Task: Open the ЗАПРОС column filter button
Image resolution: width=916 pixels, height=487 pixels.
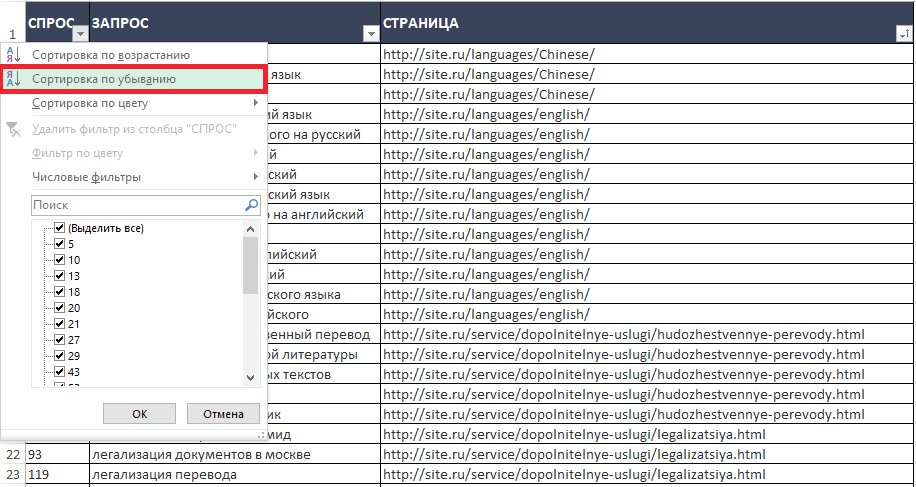Action: point(371,34)
